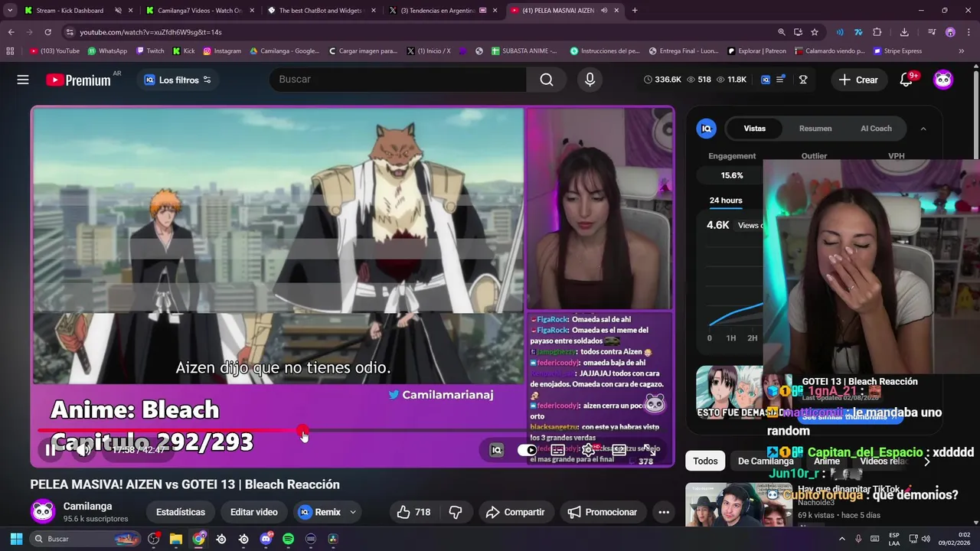980x551 pixels.
Task: Bookmark this page with star icon
Action: (x=815, y=32)
